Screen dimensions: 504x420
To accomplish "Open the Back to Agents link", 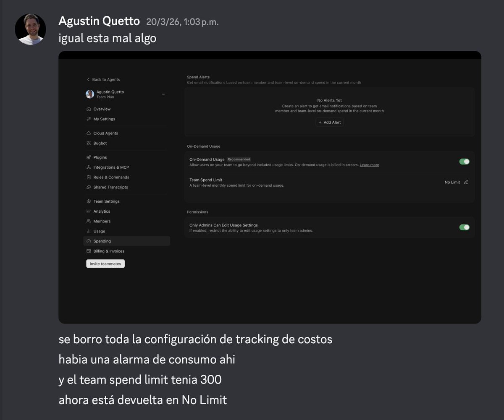I will coord(106,80).
